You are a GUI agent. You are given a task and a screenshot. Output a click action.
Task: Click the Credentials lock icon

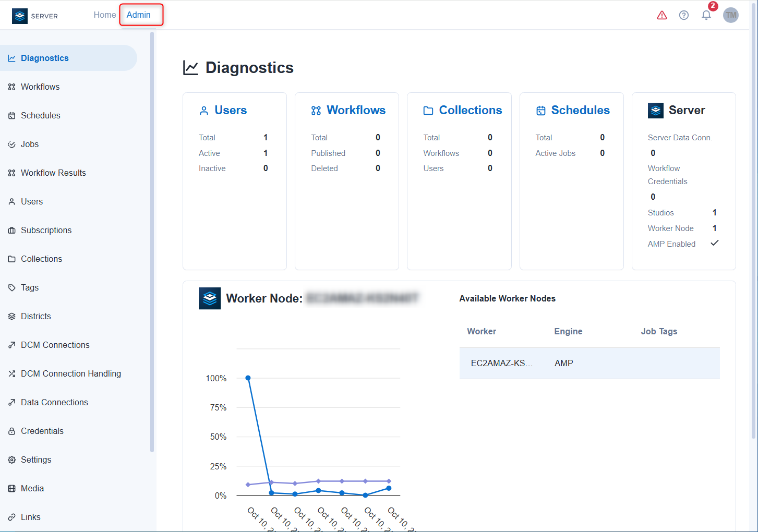(11, 431)
